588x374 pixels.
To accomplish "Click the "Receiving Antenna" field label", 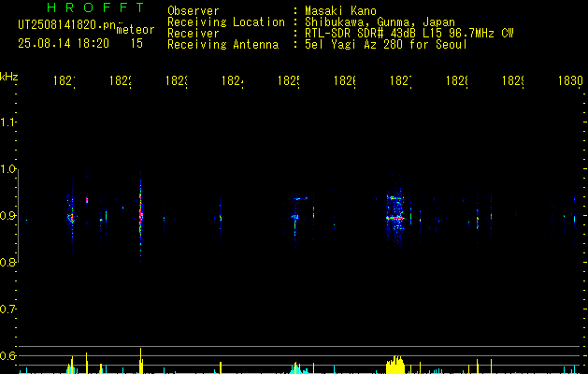I will [x=223, y=45].
